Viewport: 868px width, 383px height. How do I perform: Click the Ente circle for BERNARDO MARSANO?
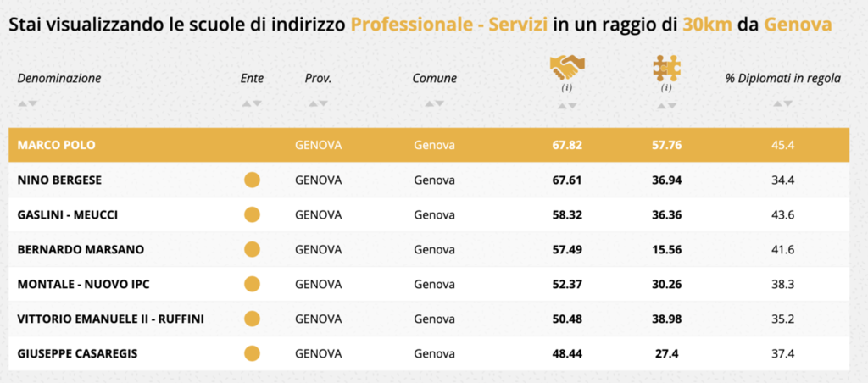click(x=252, y=249)
